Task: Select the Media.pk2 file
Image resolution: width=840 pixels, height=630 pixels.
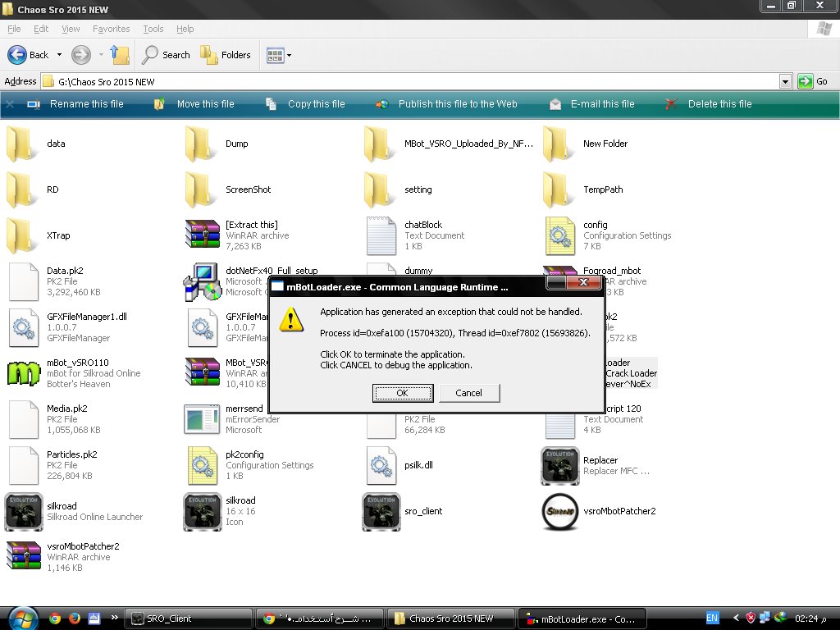Action: (x=54, y=419)
